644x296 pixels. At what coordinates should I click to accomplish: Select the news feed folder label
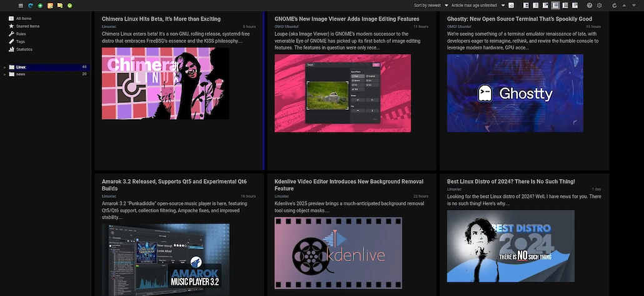21,74
